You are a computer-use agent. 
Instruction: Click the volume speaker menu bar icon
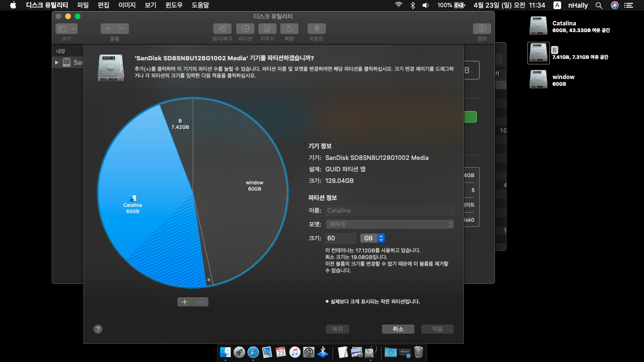point(425,5)
